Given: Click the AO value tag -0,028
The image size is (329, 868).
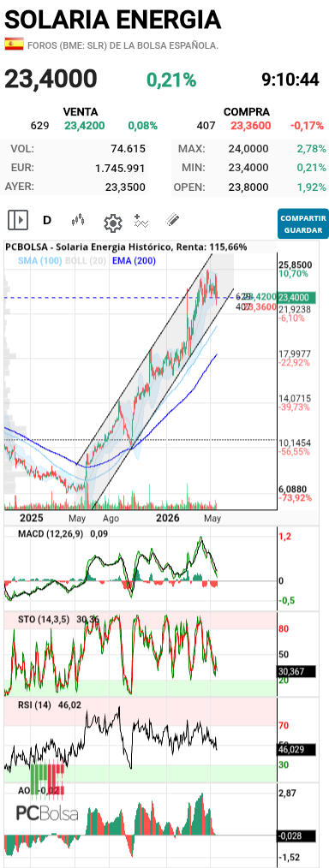Looking at the screenshot, I should pos(296,835).
